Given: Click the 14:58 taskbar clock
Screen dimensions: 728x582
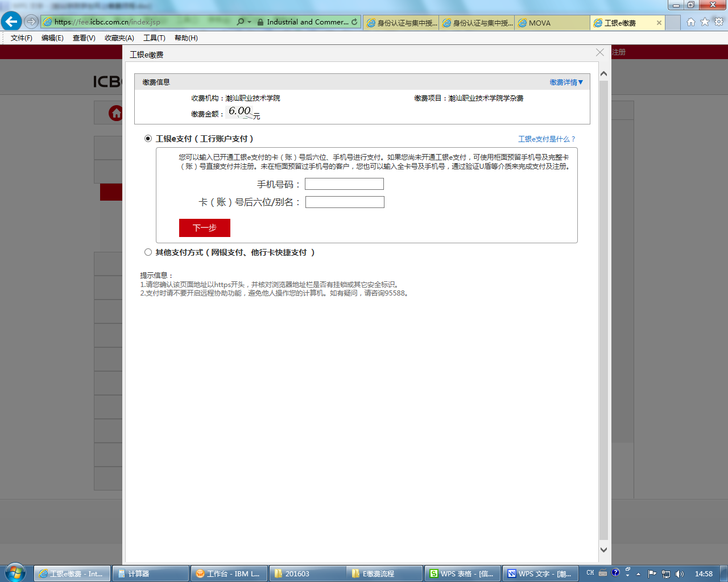Looking at the screenshot, I should click(x=704, y=574).
